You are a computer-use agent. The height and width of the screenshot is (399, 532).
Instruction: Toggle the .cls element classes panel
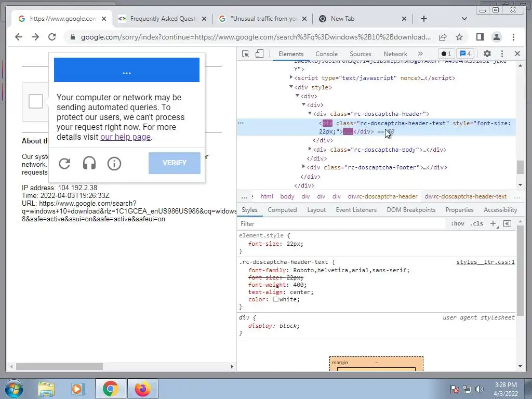476,223
